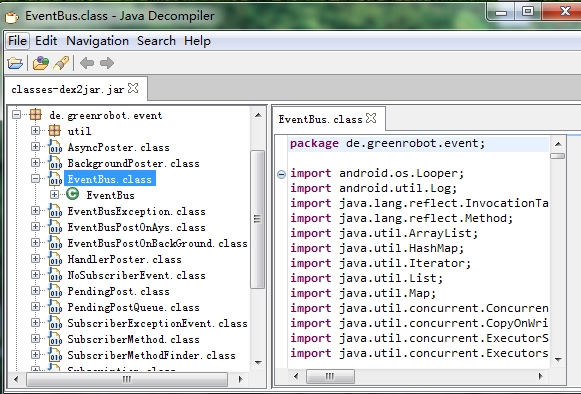Image resolution: width=581 pixels, height=394 pixels.
Task: Click the code editor scroll-right arrow
Action: tap(541, 377)
